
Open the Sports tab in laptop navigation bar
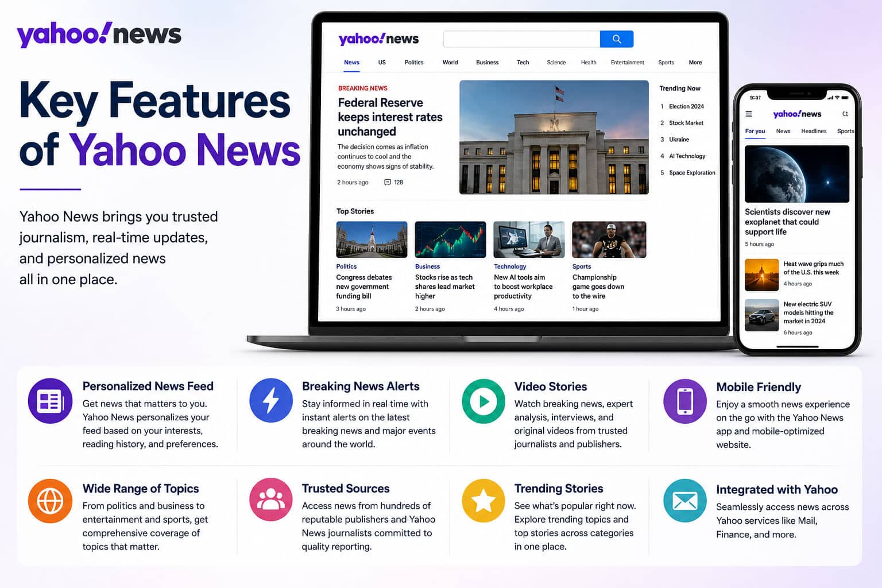point(666,63)
